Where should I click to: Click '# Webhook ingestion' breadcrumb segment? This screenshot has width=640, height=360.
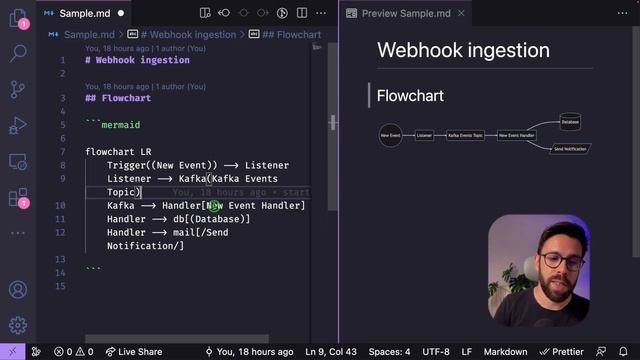(x=188, y=35)
